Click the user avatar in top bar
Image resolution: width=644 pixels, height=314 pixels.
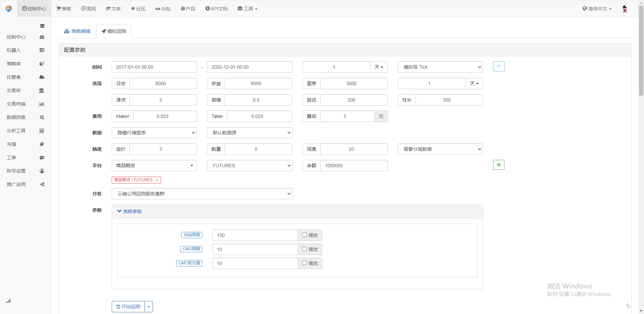[x=625, y=9]
